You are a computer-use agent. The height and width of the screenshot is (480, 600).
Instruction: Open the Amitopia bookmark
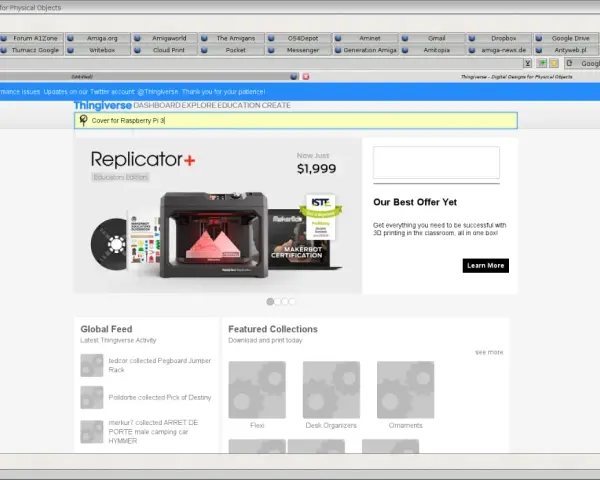coord(432,50)
